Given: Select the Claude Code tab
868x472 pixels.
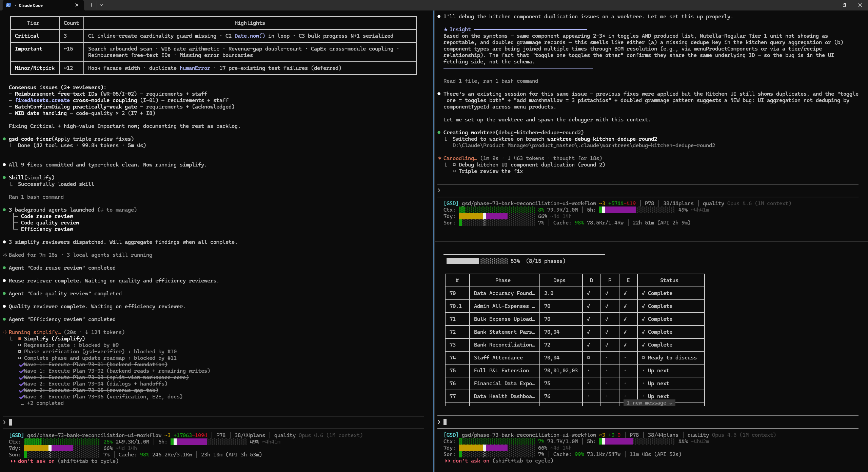Looking at the screenshot, I should coord(42,5).
